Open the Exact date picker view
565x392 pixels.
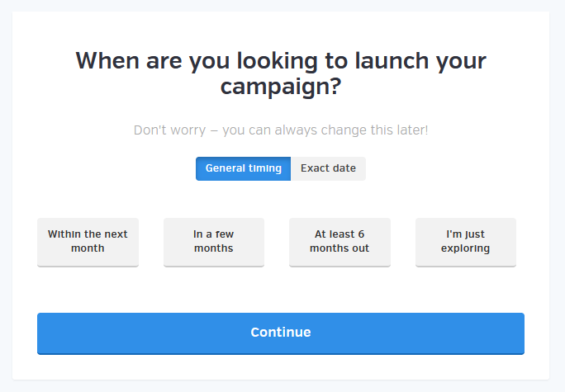click(328, 168)
